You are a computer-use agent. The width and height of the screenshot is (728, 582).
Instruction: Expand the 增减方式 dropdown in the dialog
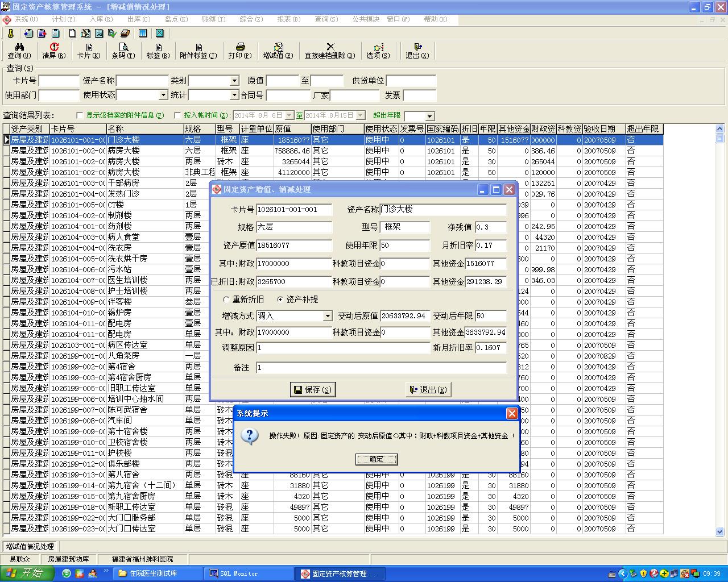coord(327,316)
